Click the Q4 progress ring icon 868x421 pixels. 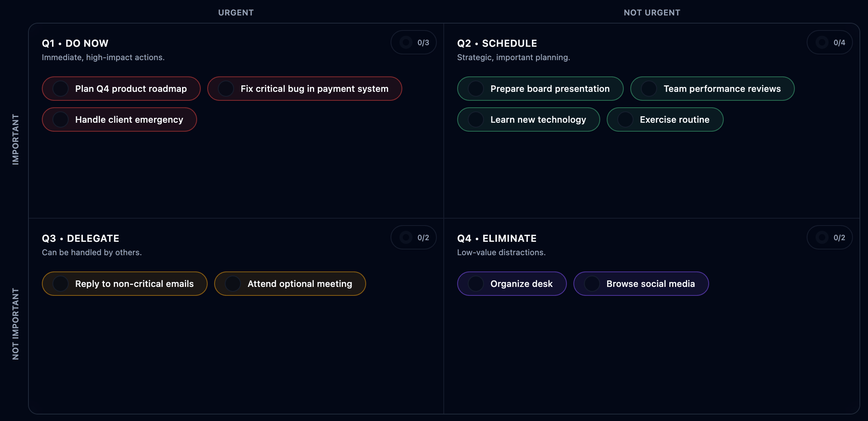click(x=822, y=237)
